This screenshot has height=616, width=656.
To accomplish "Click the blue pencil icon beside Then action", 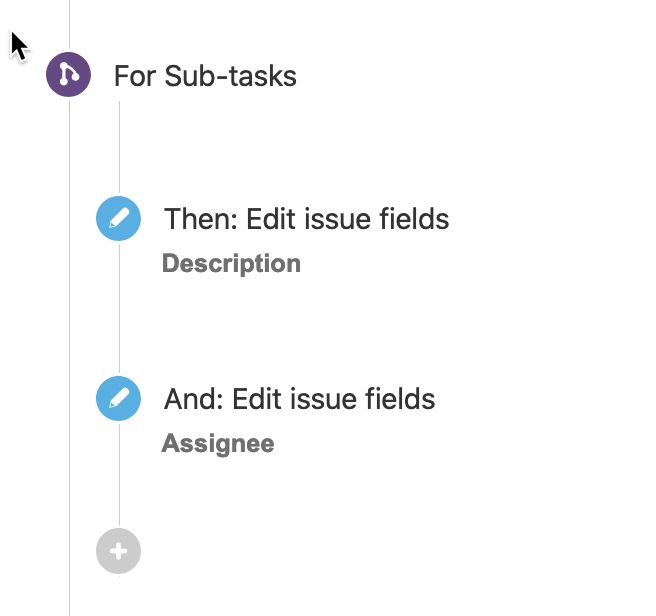I will (118, 219).
